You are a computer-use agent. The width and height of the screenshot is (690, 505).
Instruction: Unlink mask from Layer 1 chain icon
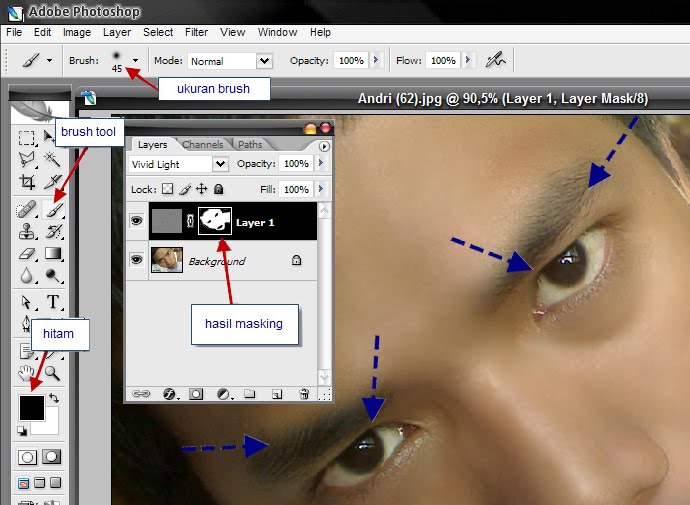[190, 221]
